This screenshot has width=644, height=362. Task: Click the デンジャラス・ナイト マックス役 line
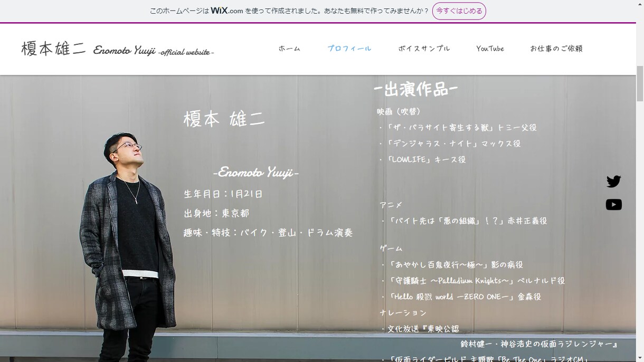[x=450, y=144]
